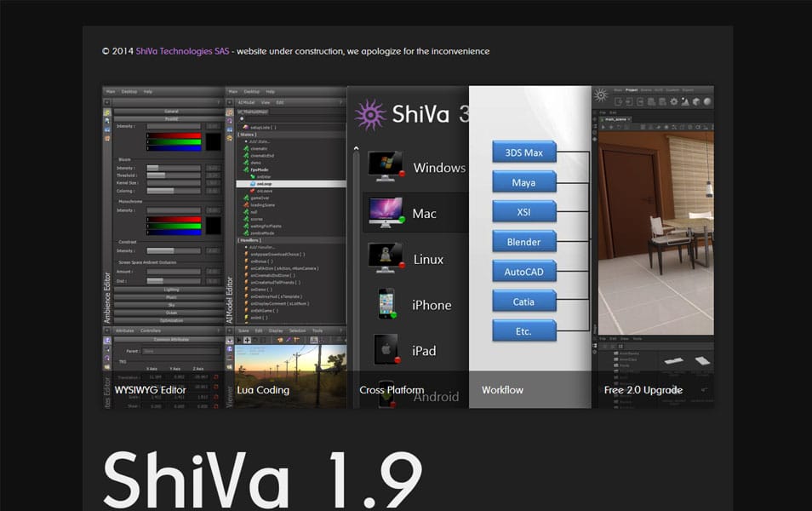Open Desktop menu in Ambience Editor window
The image size is (812, 511).
pos(129,92)
